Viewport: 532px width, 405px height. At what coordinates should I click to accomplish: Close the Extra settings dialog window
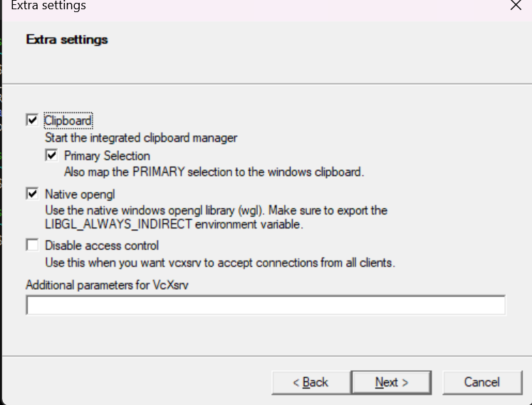[516, 6]
